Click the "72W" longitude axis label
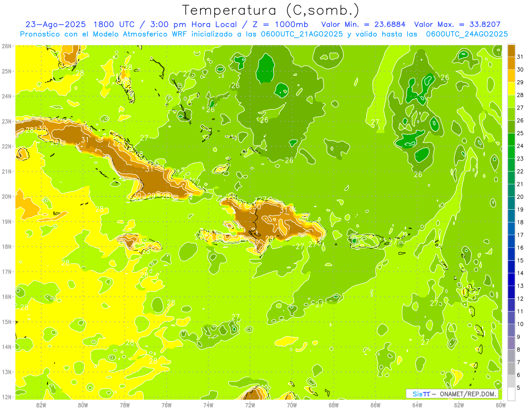Screen dimensions: 532x411 click(250, 405)
